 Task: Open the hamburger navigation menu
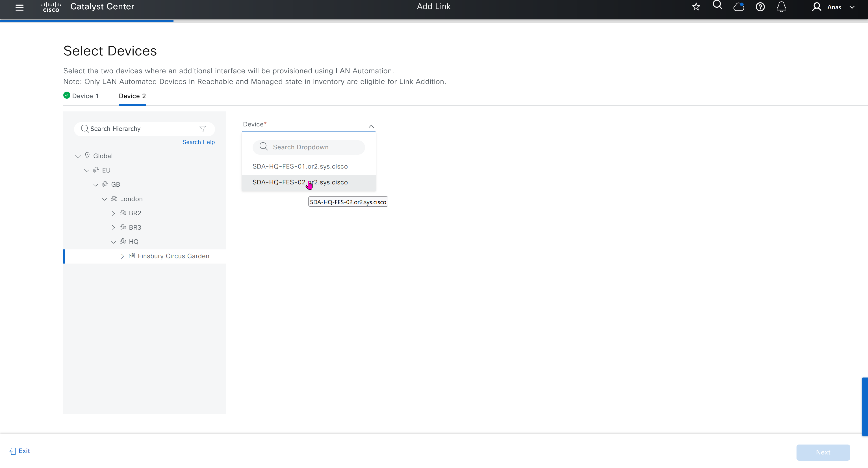point(19,7)
